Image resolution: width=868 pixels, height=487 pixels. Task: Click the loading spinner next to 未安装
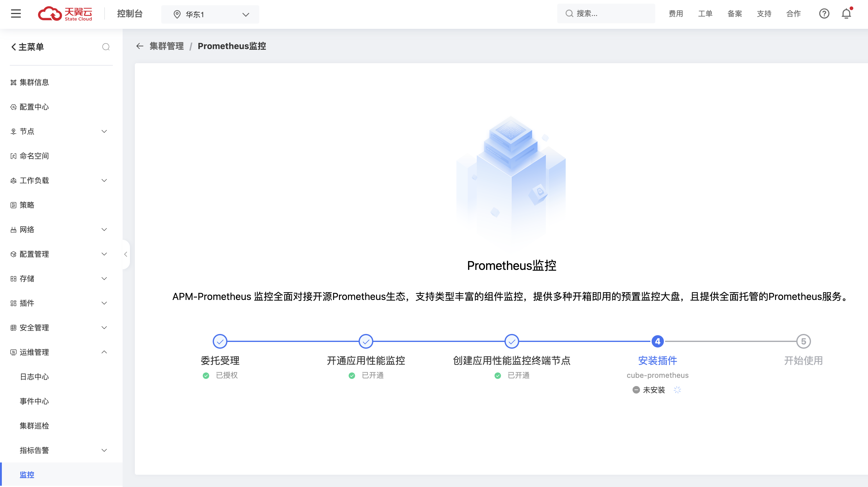(x=677, y=390)
